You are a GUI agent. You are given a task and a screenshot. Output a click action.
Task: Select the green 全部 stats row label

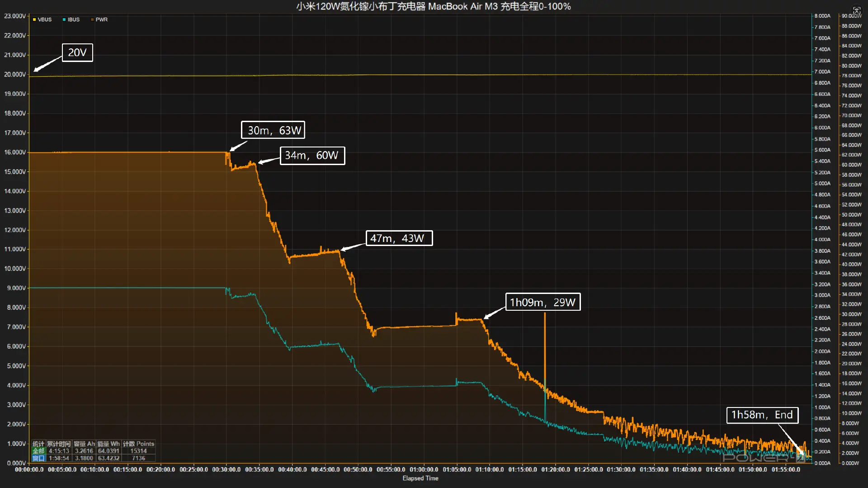pyautogui.click(x=38, y=451)
